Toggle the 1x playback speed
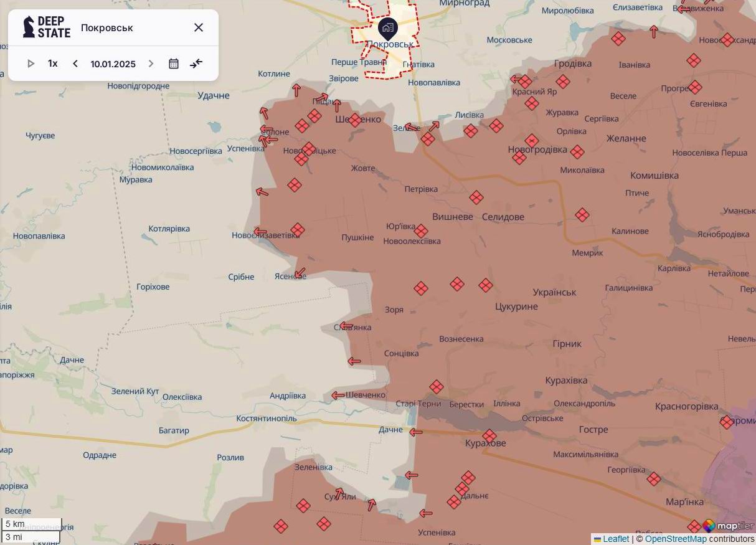 click(52, 63)
